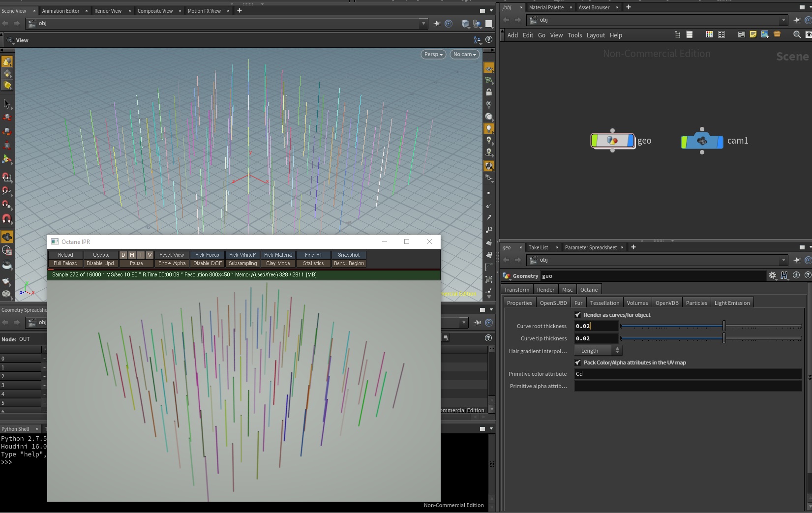
Task: Click the Primitive color attribute field
Action: (x=688, y=374)
